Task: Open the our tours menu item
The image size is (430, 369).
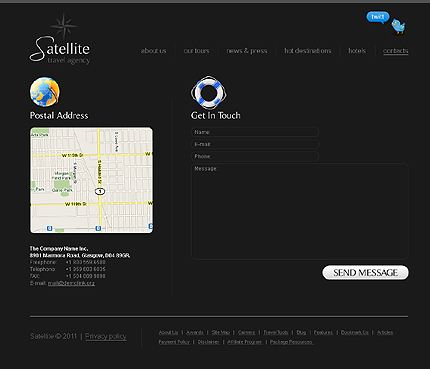Action: tap(196, 51)
